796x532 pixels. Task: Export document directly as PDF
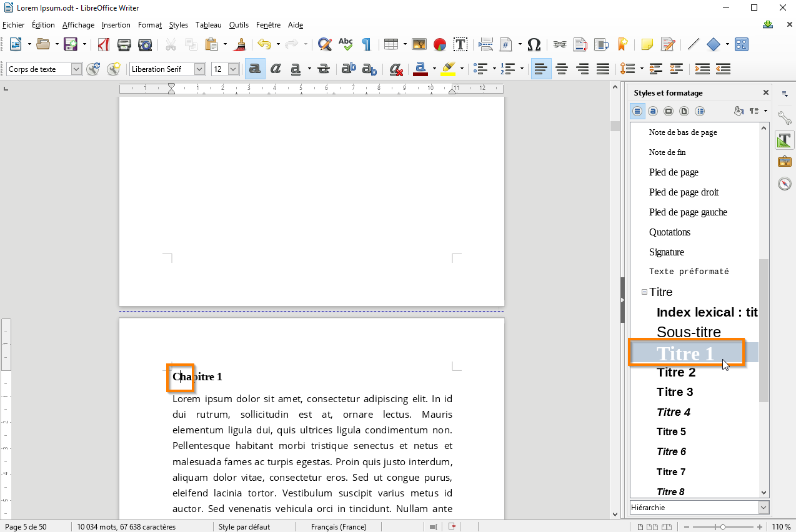pyautogui.click(x=103, y=44)
